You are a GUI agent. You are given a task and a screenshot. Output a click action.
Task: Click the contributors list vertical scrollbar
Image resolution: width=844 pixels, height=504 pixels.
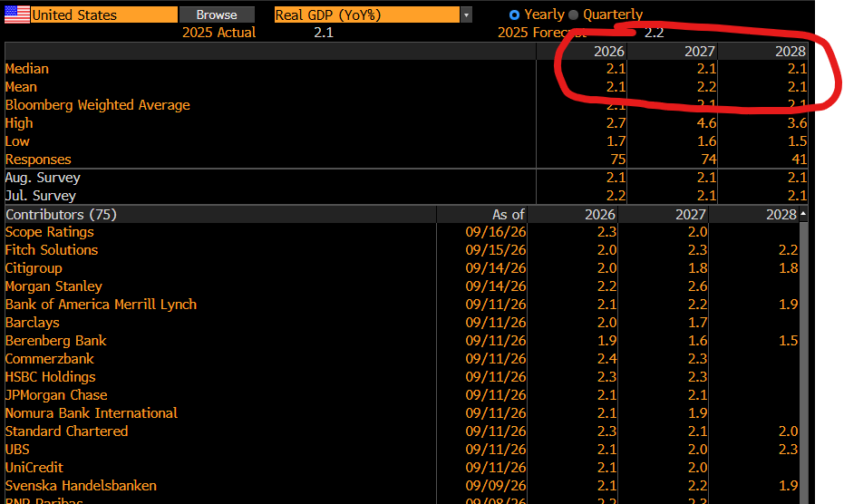tap(803, 363)
